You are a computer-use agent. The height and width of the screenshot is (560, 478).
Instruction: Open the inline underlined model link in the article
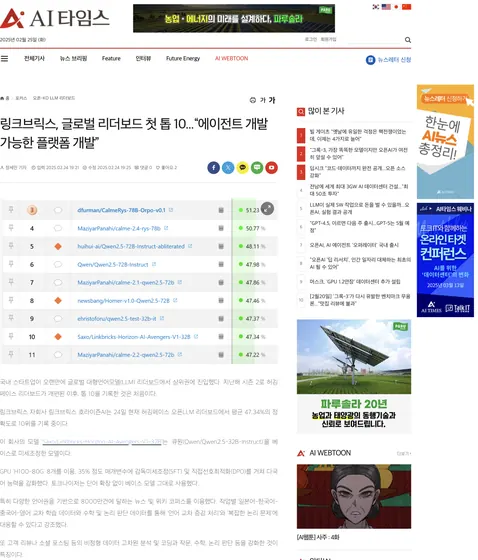[x=102, y=442]
